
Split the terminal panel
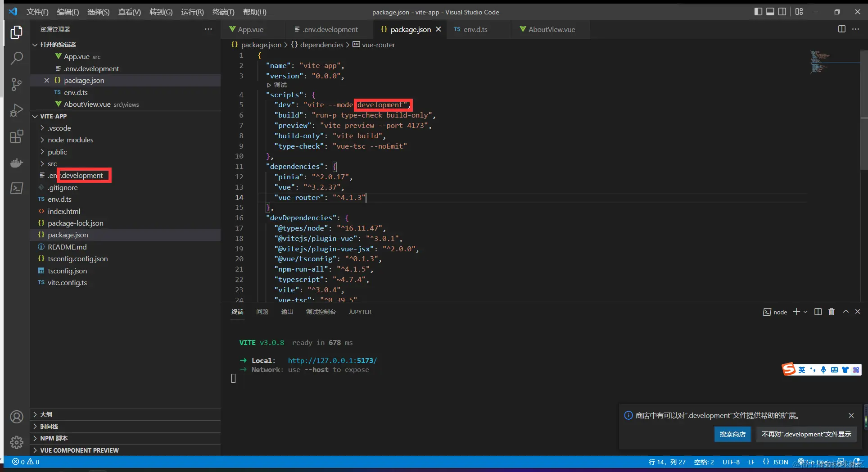pos(818,312)
